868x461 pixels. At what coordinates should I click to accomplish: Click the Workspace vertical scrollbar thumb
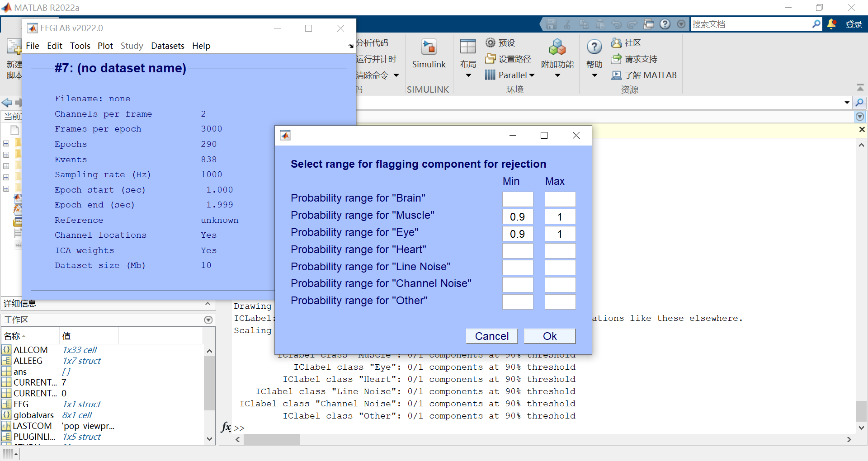(209, 383)
